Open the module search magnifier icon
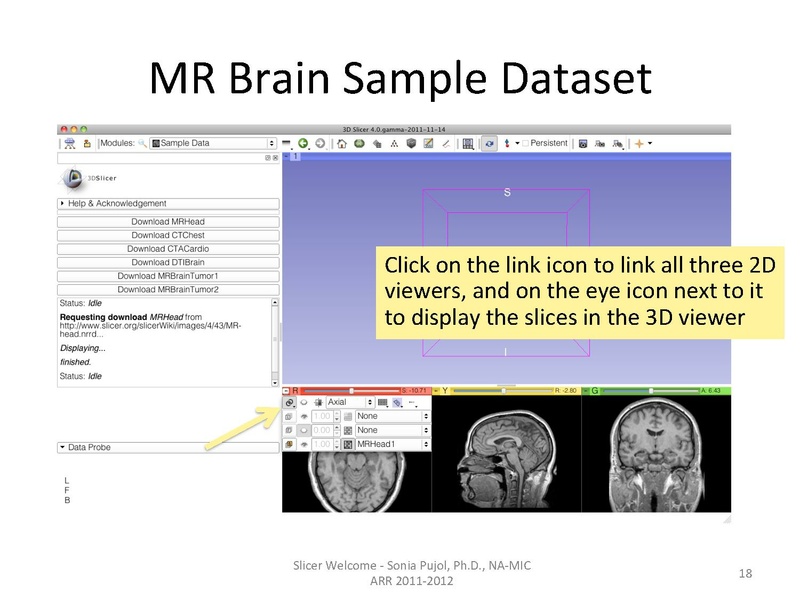The width and height of the screenshot is (800, 600). tap(144, 144)
